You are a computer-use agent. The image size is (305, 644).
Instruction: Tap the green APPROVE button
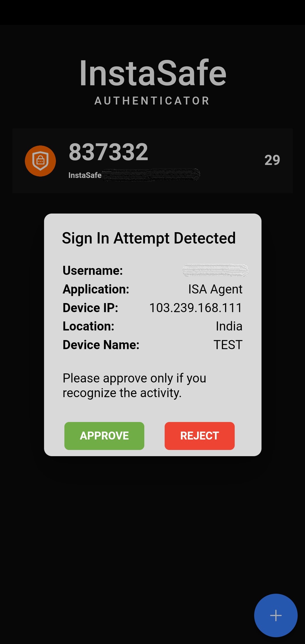click(104, 436)
